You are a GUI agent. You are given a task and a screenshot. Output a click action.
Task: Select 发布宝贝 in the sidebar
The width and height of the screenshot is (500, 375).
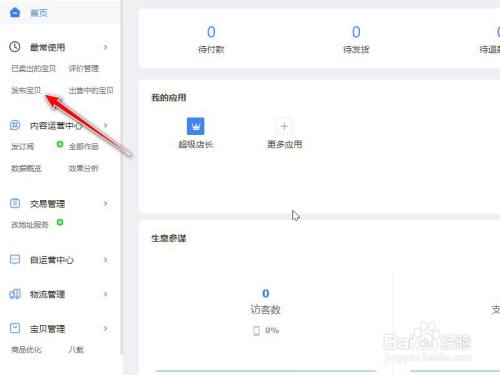point(26,90)
